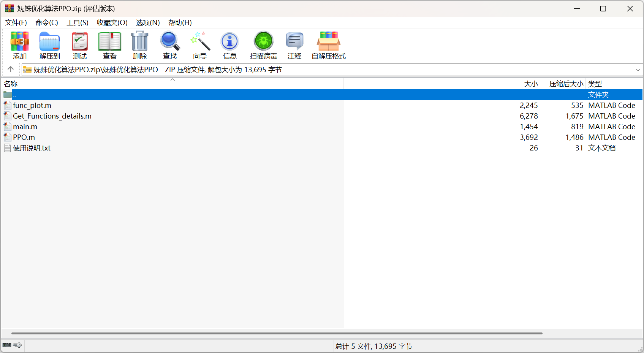Open the Favorites (收藏夹) menu
Image resolution: width=644 pixels, height=353 pixels.
click(x=112, y=23)
